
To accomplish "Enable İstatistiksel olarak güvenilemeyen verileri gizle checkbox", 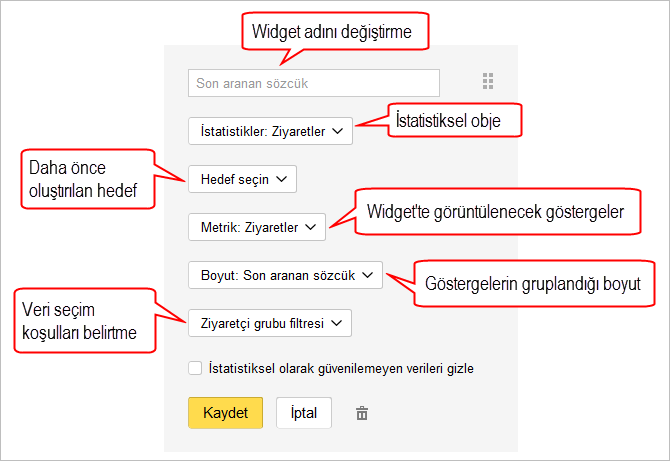I will pyautogui.click(x=195, y=368).
